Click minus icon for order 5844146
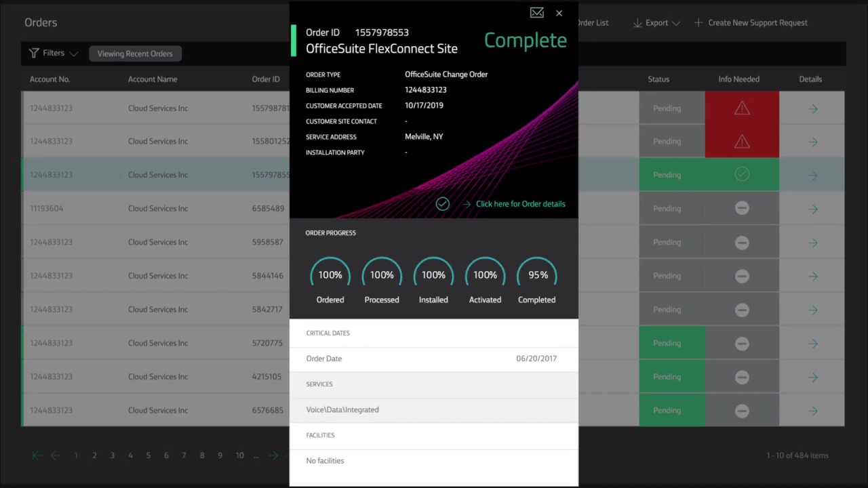The width and height of the screenshot is (868, 488). 742,276
